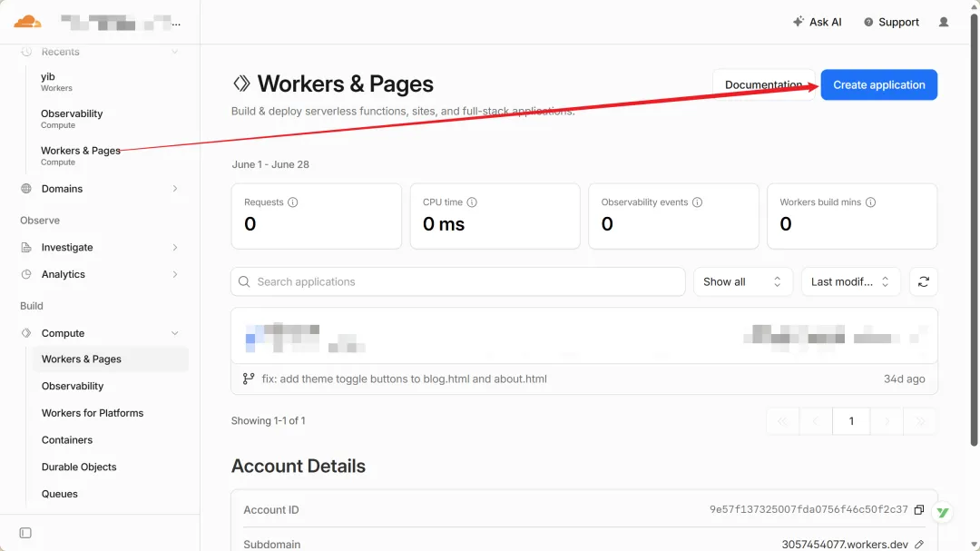980x551 pixels.
Task: Click the Domains globe icon
Action: pos(26,189)
